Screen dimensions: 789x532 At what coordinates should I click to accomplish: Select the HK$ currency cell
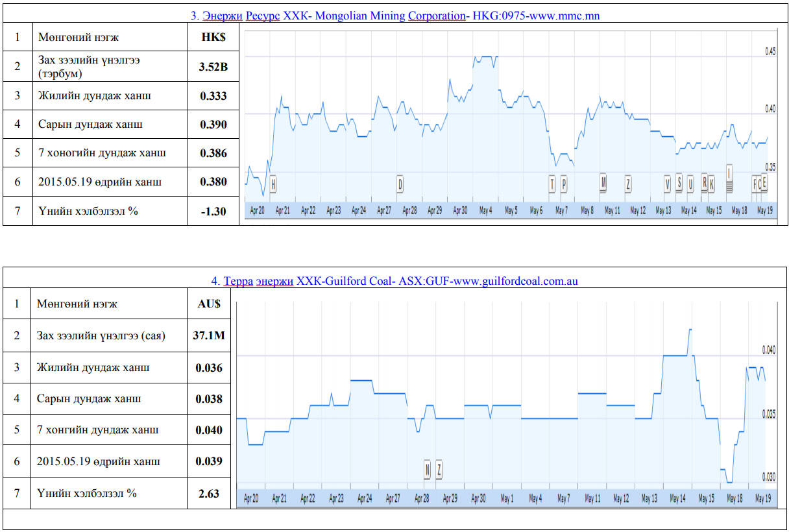[213, 37]
